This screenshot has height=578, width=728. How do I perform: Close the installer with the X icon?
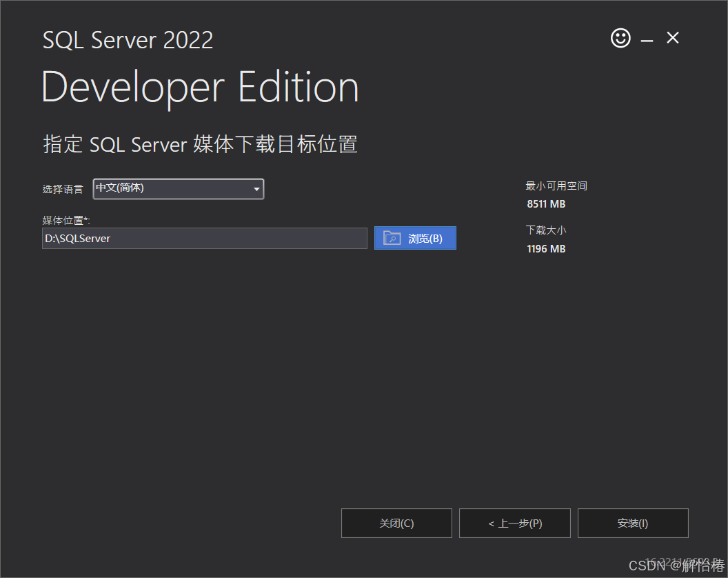pos(673,38)
